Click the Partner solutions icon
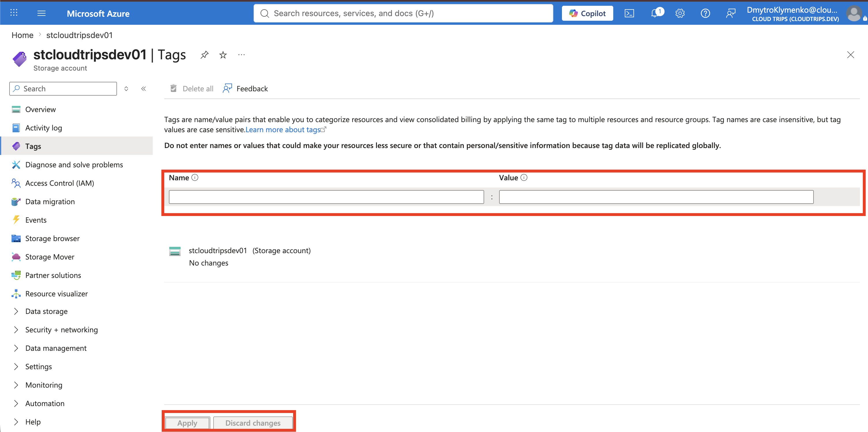 click(x=16, y=275)
